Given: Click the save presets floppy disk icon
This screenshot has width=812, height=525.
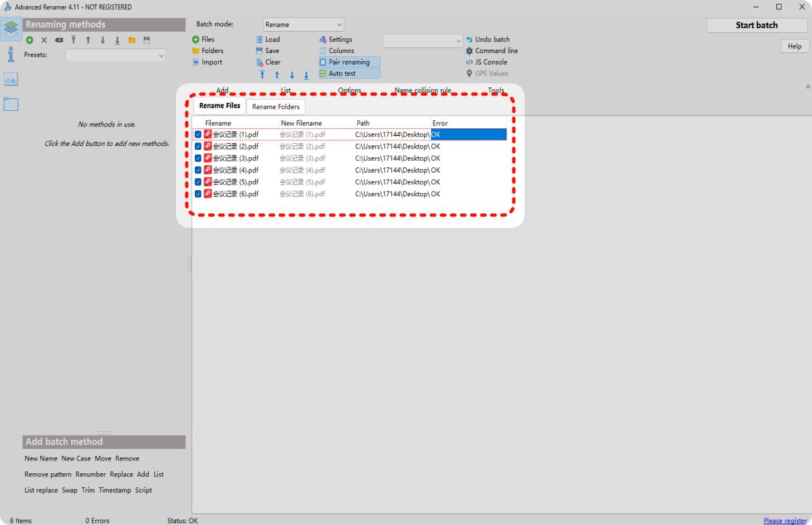Looking at the screenshot, I should click(x=146, y=40).
